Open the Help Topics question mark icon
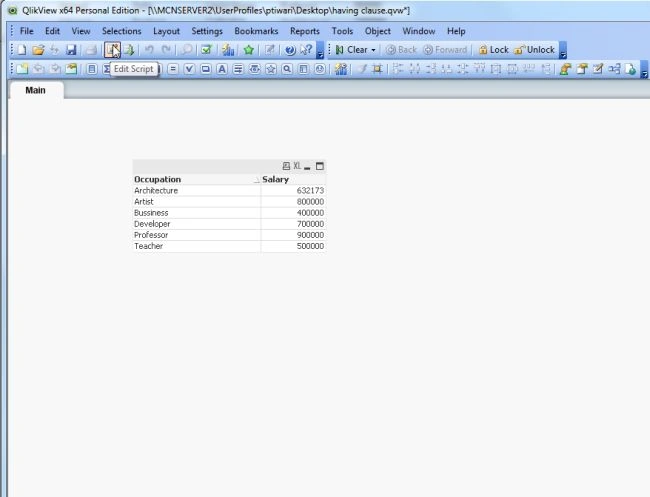650x497 pixels. tap(290, 50)
